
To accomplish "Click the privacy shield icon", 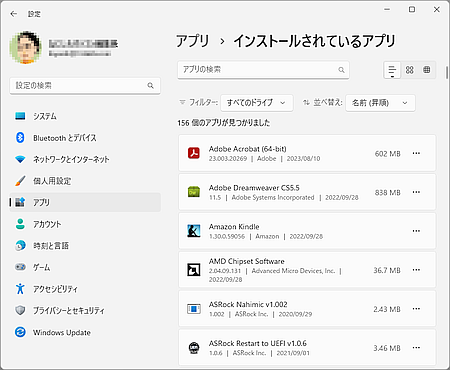I will click(x=20, y=310).
